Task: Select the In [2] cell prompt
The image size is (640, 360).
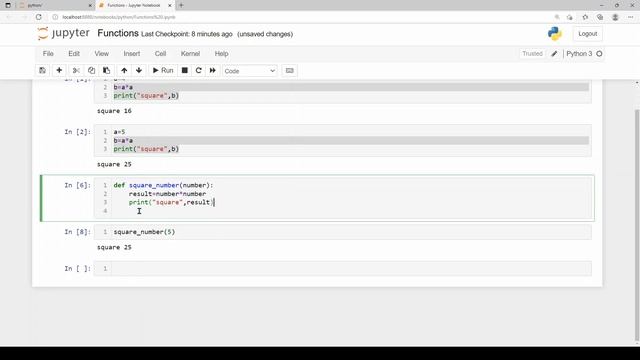Action: [x=77, y=132]
